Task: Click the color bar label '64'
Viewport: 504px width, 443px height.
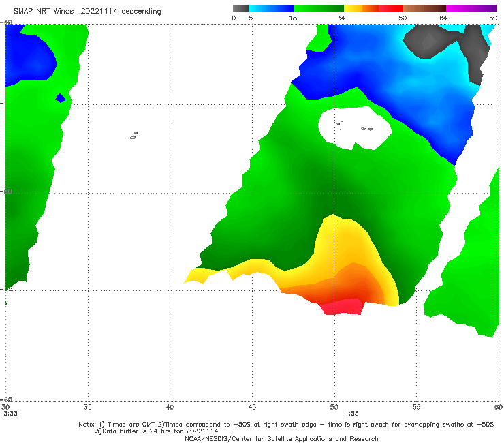Action: point(443,18)
